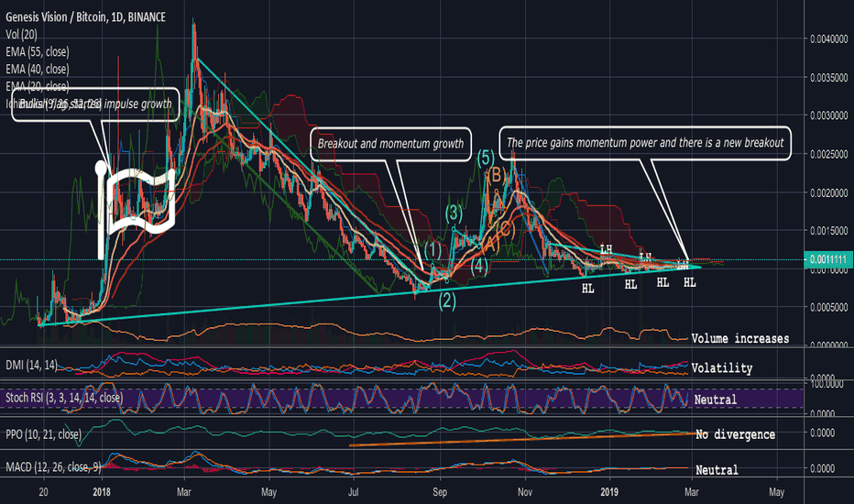Select the EMA (40, close) legend entry
The image size is (854, 504).
click(x=38, y=70)
